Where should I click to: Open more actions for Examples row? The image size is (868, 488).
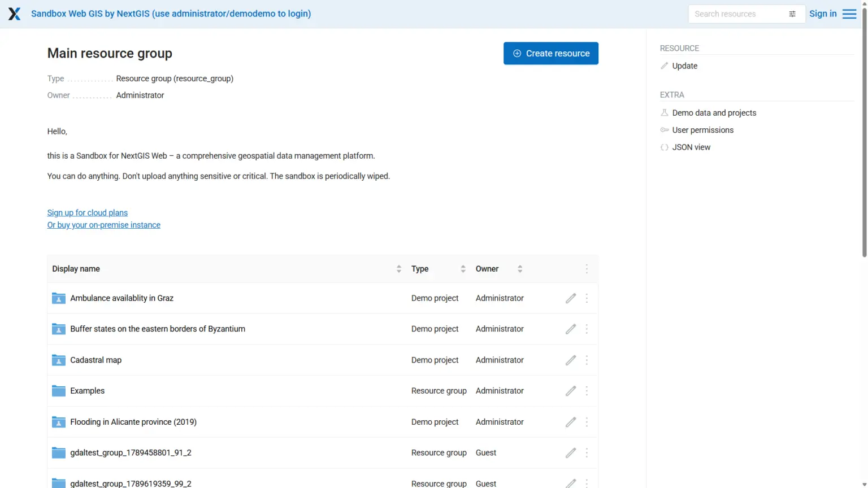pyautogui.click(x=587, y=391)
